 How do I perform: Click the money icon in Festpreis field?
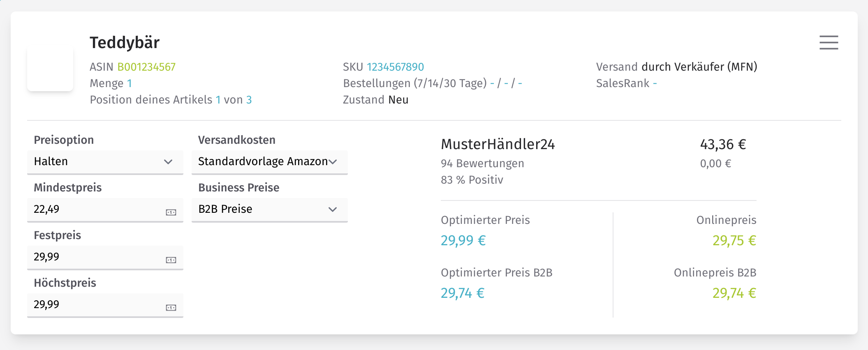point(171,260)
